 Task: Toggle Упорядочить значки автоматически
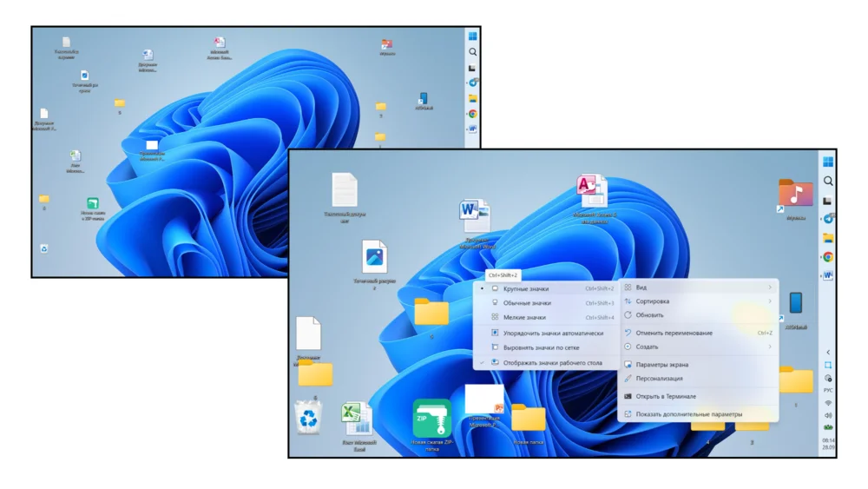tap(547, 334)
